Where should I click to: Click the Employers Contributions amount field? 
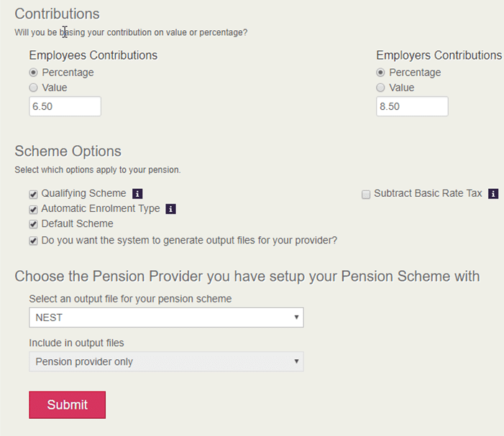(412, 106)
